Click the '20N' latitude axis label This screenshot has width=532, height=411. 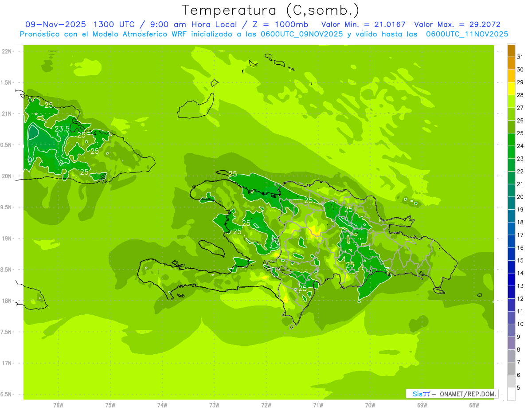pyautogui.click(x=7, y=176)
